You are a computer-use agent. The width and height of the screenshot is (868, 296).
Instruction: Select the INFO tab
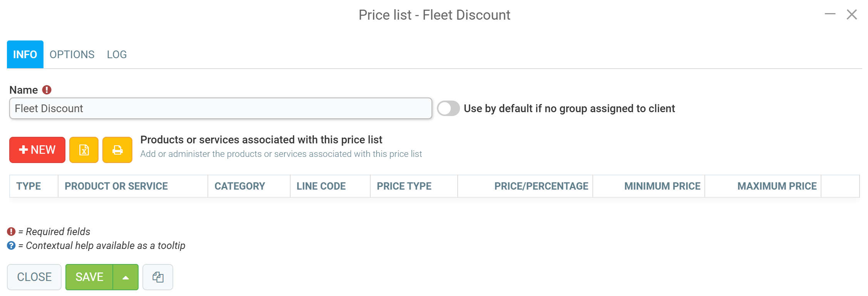(x=25, y=54)
